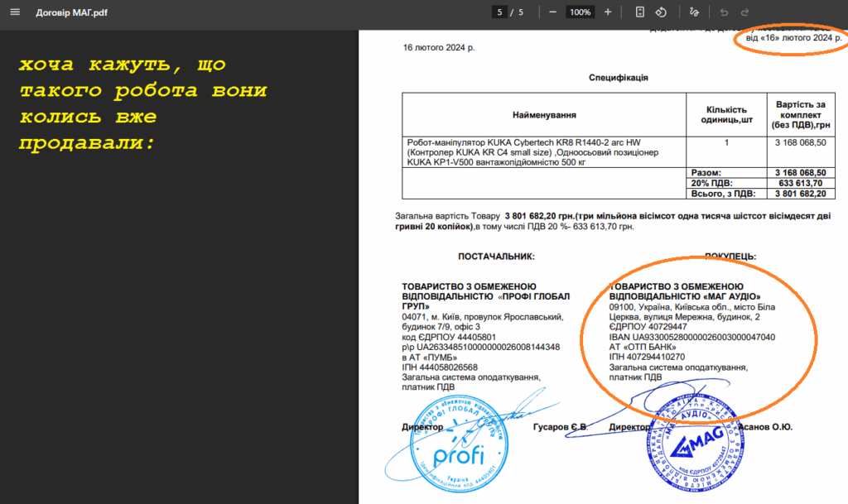The height and width of the screenshot is (504, 848).
Task: Click the yellow caption text on left
Action: 141,103
